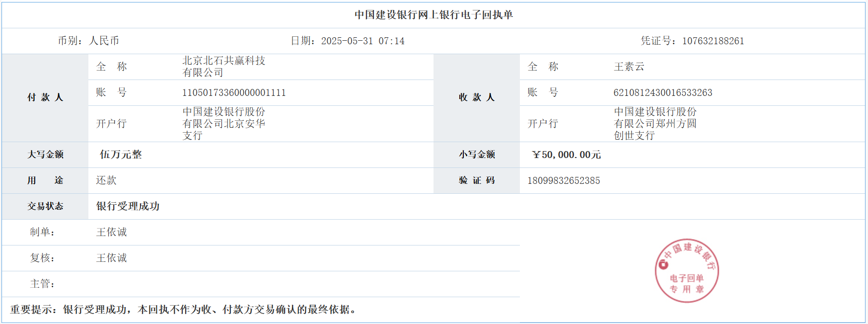Select the amount in words 伍万元整

point(121,155)
